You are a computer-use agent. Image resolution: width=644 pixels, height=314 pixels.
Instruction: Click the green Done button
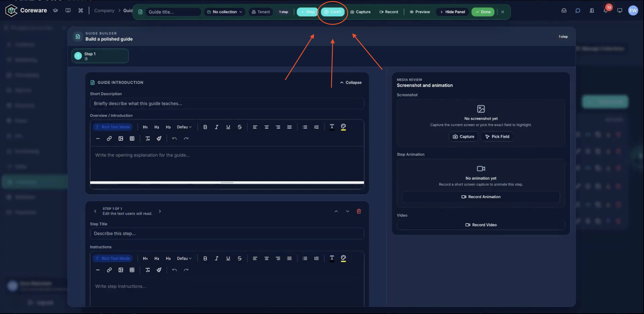point(483,12)
